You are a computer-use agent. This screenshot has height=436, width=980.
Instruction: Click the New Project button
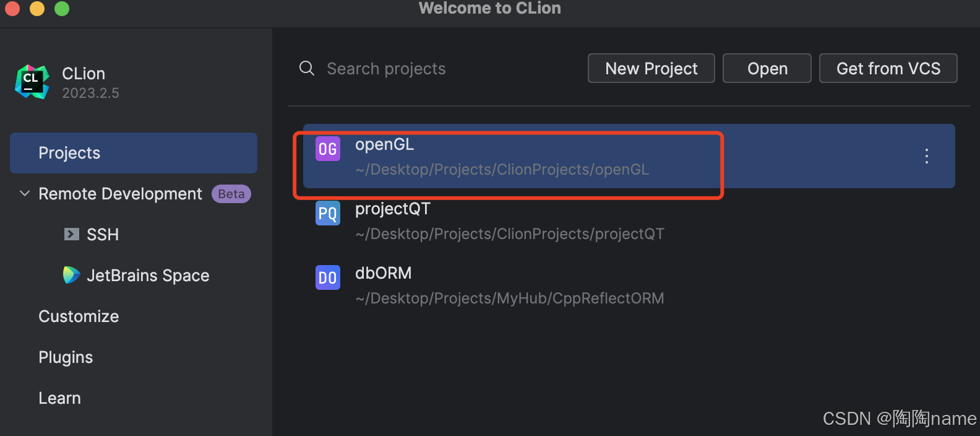tap(651, 68)
